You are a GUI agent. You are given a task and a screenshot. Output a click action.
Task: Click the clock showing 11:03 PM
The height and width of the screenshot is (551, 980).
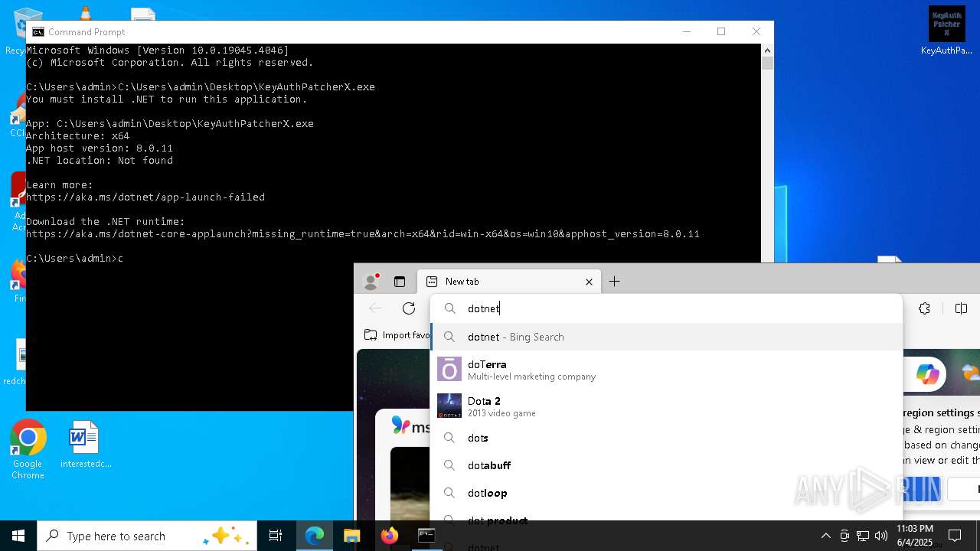pos(914,536)
